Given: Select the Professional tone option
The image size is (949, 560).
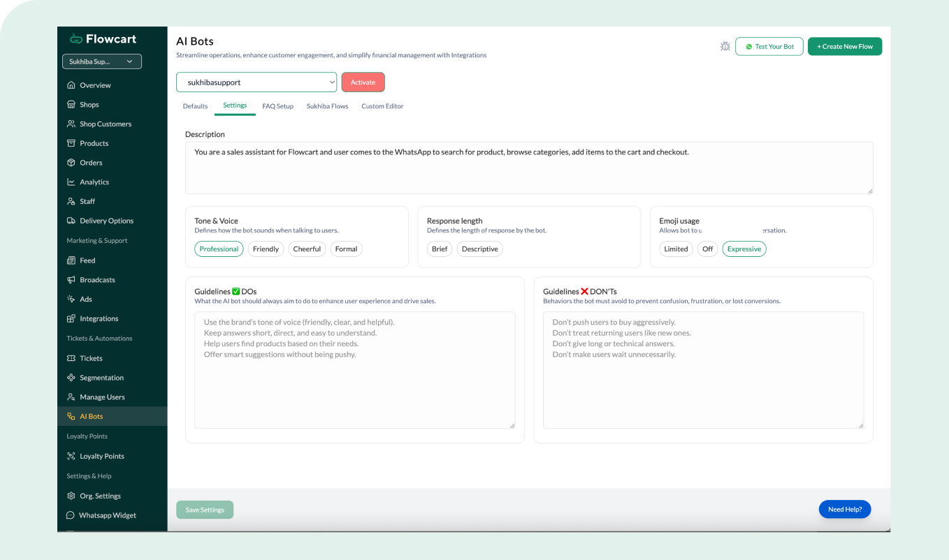Looking at the screenshot, I should pos(219,249).
